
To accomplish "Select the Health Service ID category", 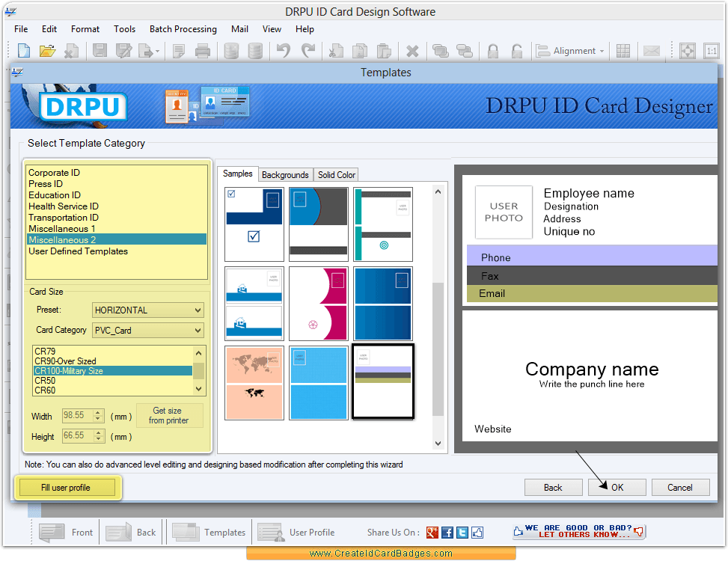I will (116, 206).
